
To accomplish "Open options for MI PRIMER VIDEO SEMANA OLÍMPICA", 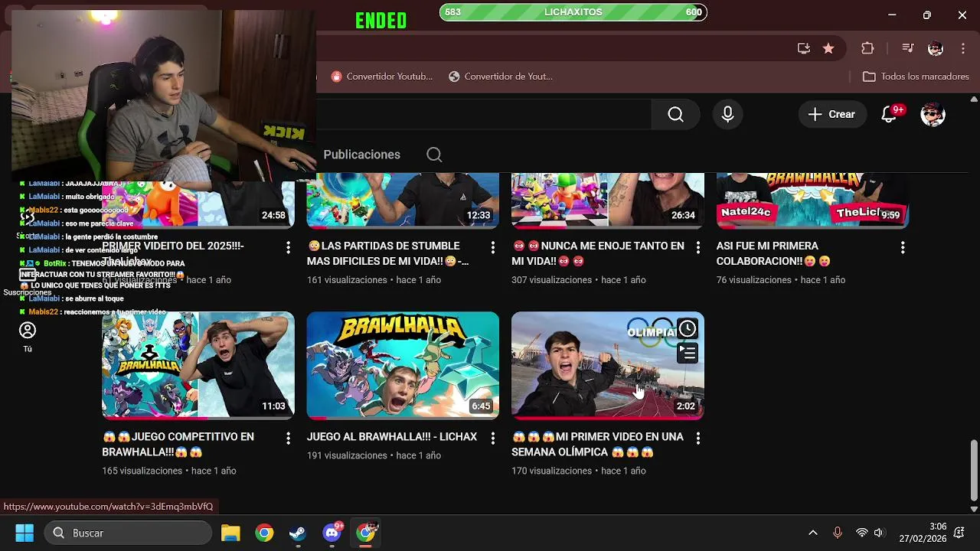I will [x=697, y=438].
